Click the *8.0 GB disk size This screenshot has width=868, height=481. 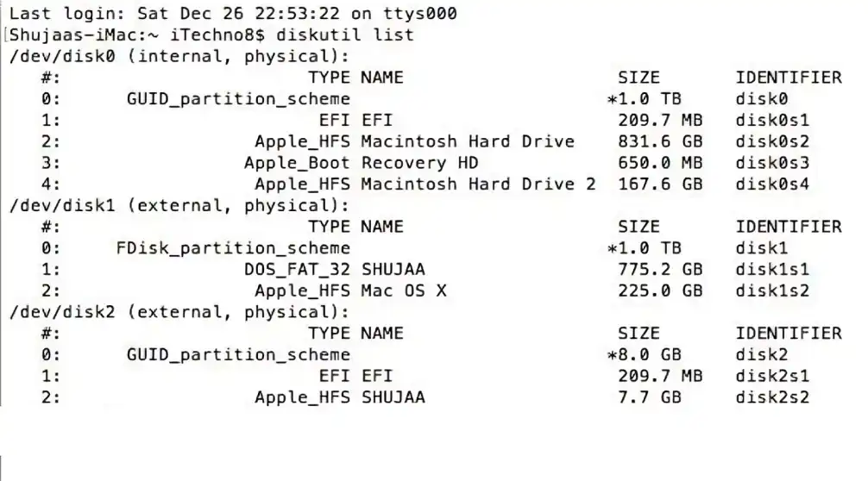(645, 354)
